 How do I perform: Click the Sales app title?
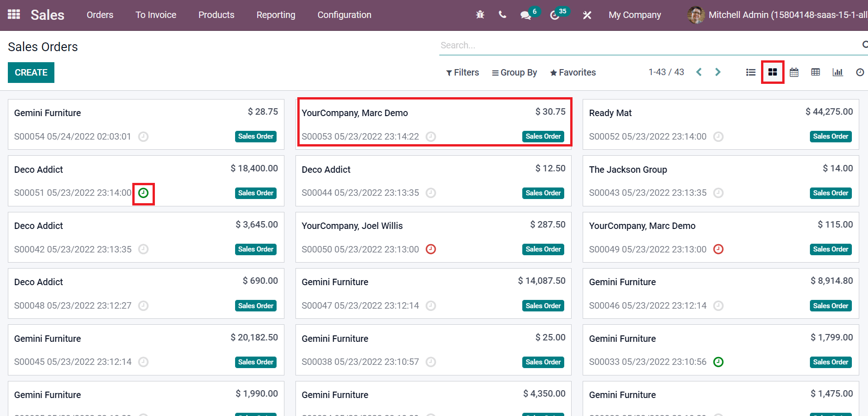pyautogui.click(x=47, y=15)
